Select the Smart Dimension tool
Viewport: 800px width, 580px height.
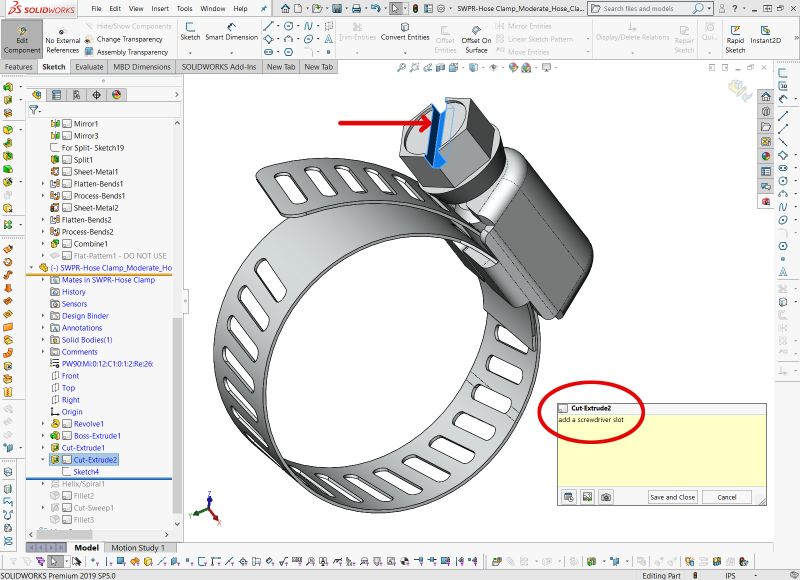(232, 32)
